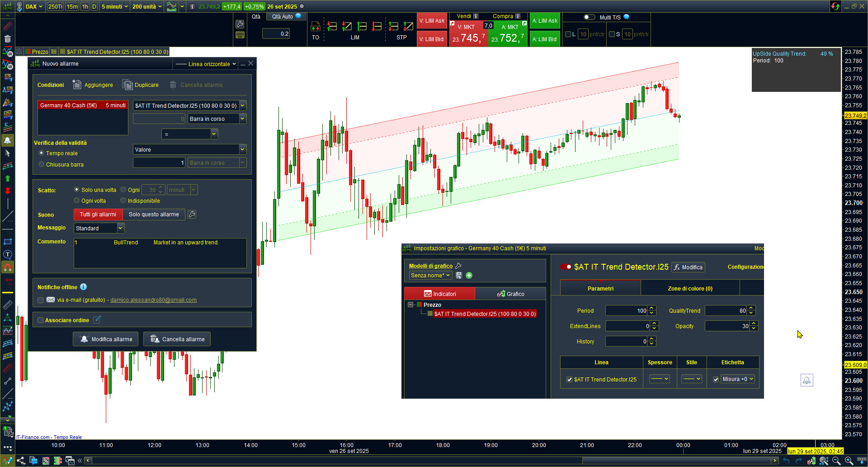Click the Duplicare condition icon

[x=127, y=85]
